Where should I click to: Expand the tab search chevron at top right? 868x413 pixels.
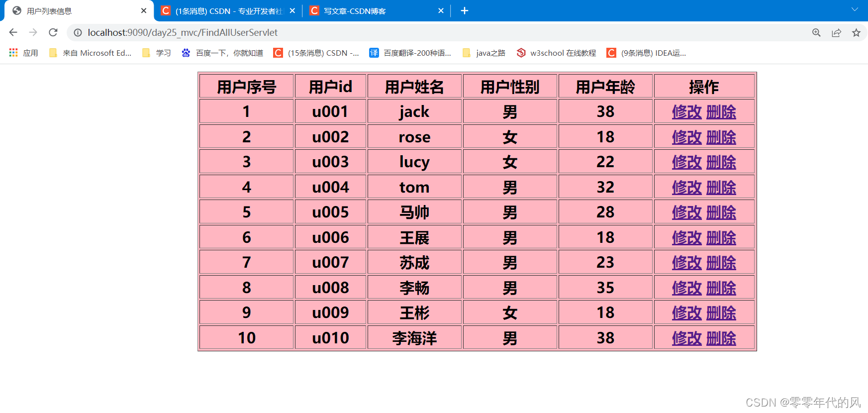pos(855,9)
